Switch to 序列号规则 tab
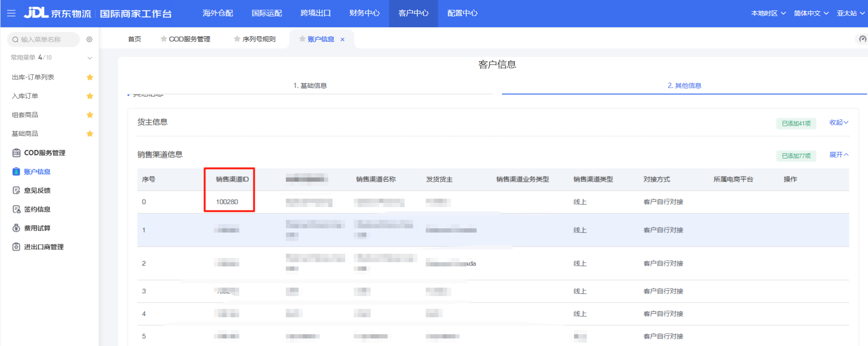 tap(259, 39)
